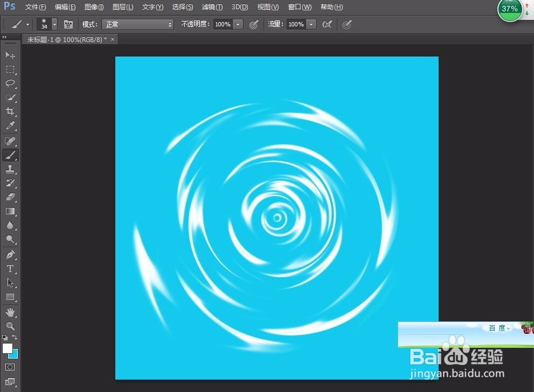Viewport: 534px width, 392px height.
Task: Select the Horizontal Type tool
Action: click(10, 269)
